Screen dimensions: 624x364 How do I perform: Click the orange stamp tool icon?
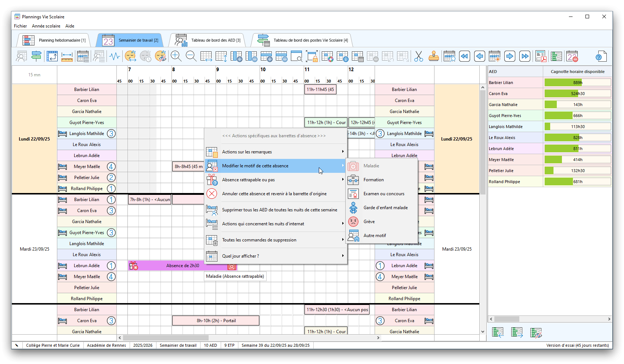coord(433,56)
